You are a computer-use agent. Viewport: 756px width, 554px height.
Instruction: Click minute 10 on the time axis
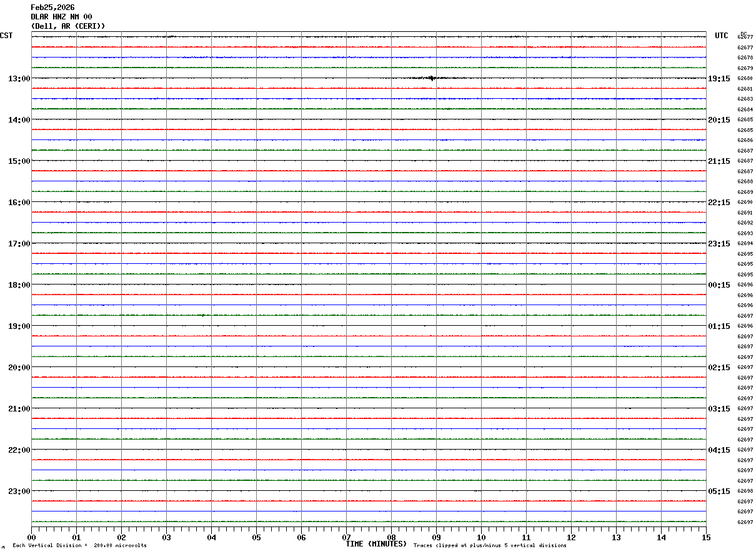click(482, 537)
